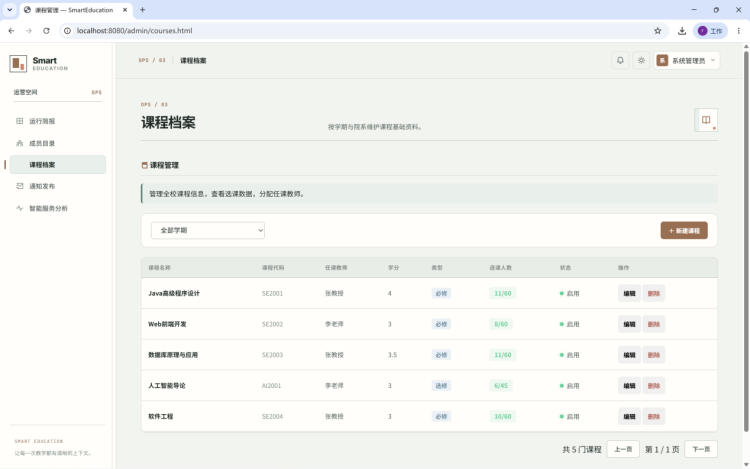Edit the 数据库原理与应用 course

[629, 355]
